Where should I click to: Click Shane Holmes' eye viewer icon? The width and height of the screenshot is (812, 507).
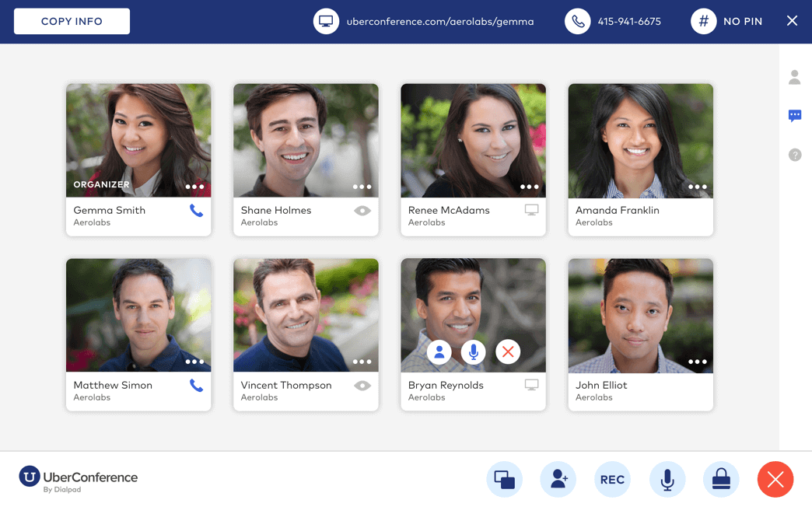[362, 211]
